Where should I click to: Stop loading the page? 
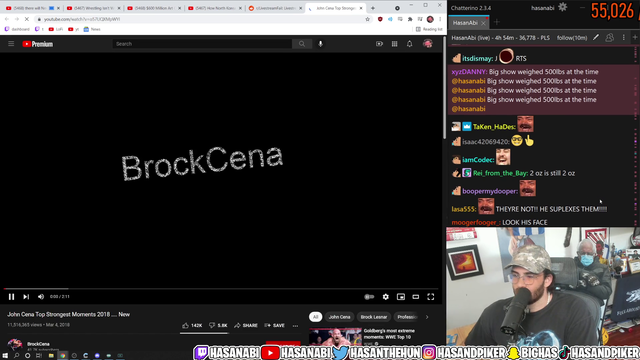point(27,19)
